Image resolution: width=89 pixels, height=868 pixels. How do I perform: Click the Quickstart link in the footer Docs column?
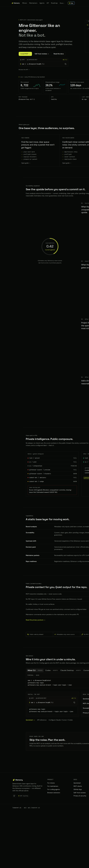click(77, 783)
